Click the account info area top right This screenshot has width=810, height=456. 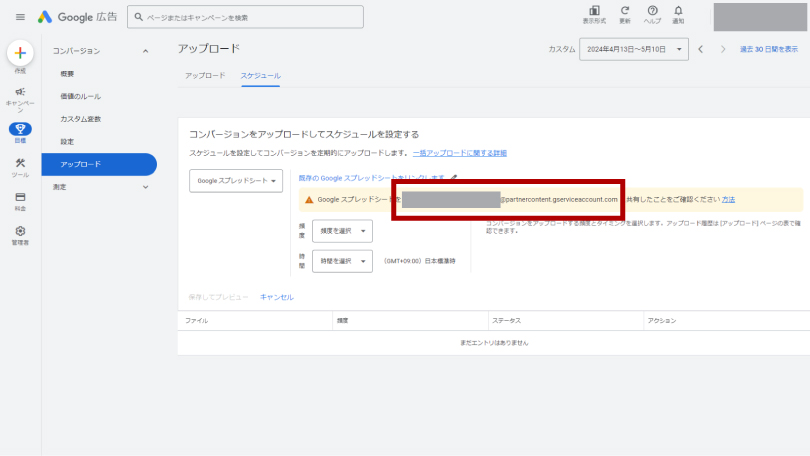[x=760, y=17]
